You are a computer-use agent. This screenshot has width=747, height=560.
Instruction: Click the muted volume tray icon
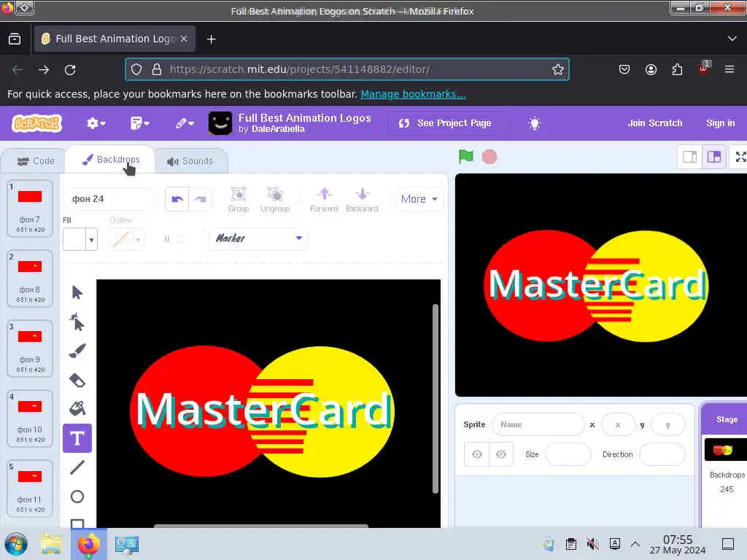[592, 544]
